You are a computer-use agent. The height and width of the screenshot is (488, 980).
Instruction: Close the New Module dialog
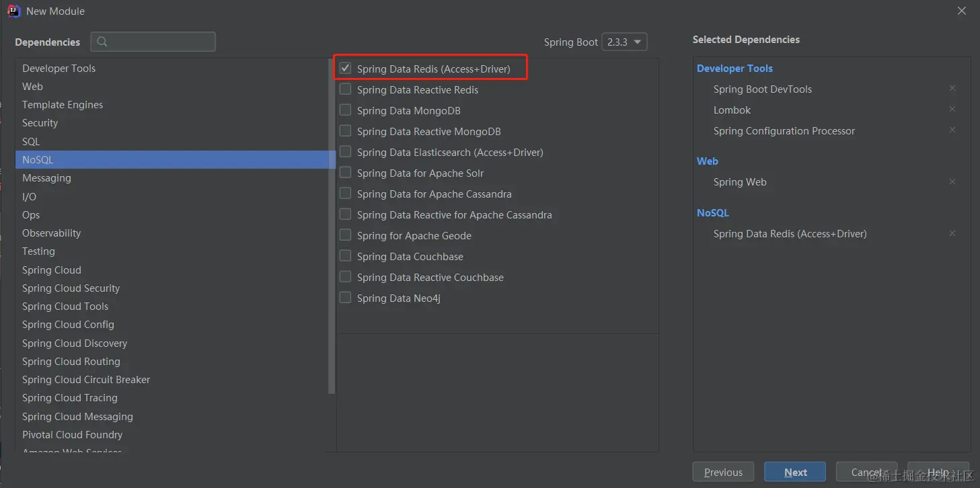962,11
